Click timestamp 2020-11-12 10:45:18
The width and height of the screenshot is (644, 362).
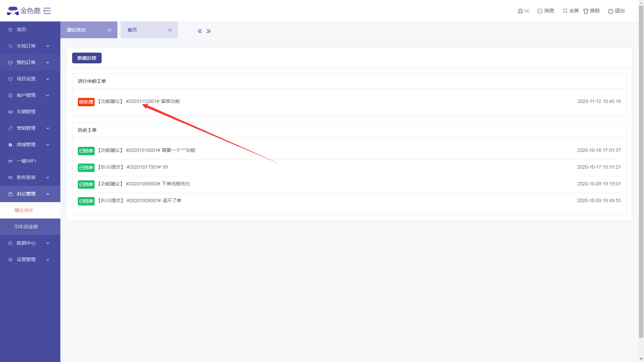point(599,102)
